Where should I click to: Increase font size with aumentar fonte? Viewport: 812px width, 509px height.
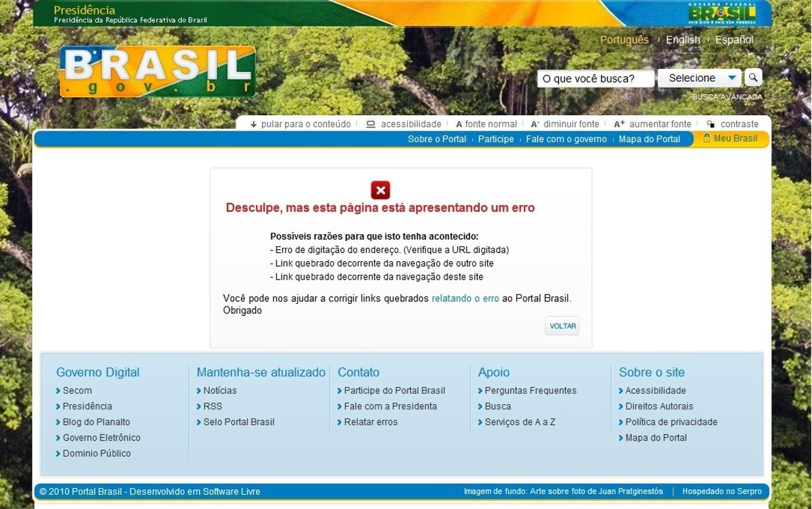tap(653, 124)
